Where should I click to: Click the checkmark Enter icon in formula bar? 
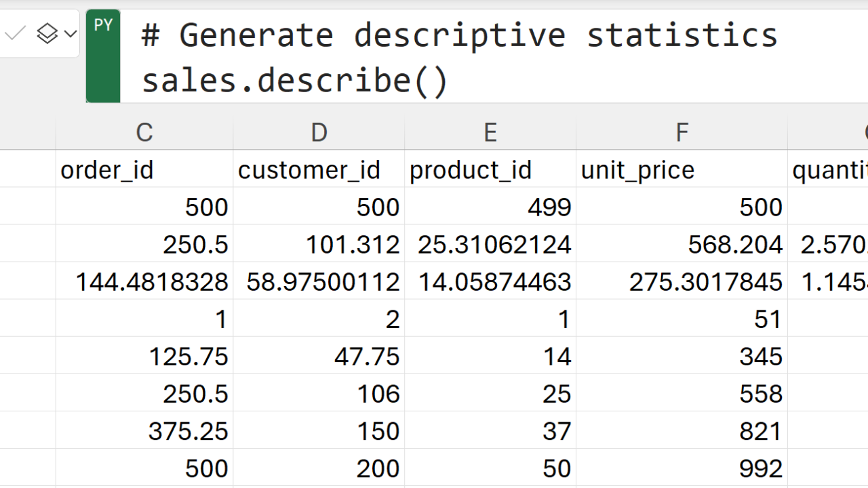coord(15,33)
